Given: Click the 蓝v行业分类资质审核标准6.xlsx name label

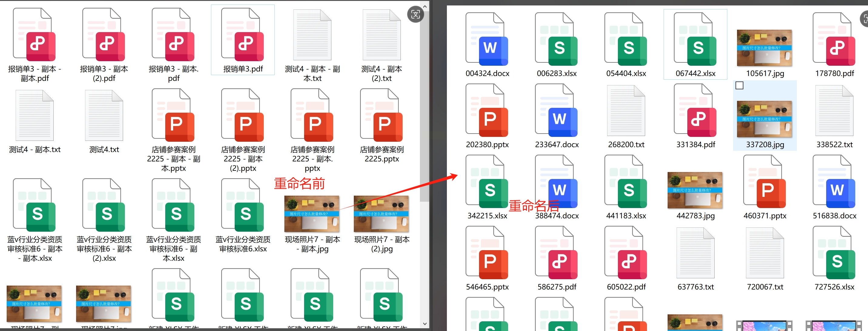Looking at the screenshot, I should 243,244.
